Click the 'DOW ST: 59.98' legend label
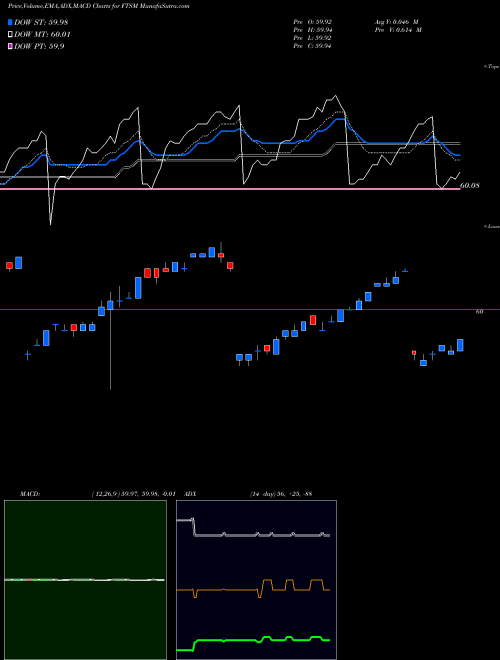This screenshot has height=660, width=500. pyautogui.click(x=41, y=22)
